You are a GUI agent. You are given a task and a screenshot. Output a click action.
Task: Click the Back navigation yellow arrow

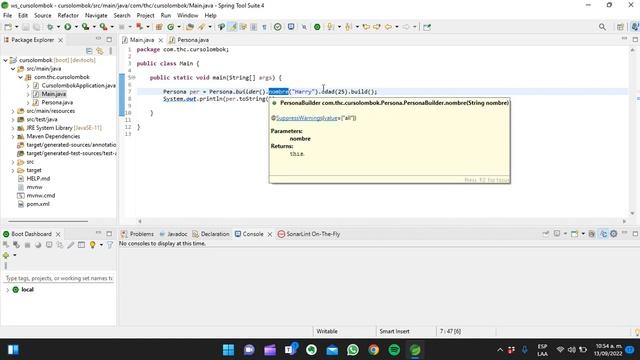point(388,27)
